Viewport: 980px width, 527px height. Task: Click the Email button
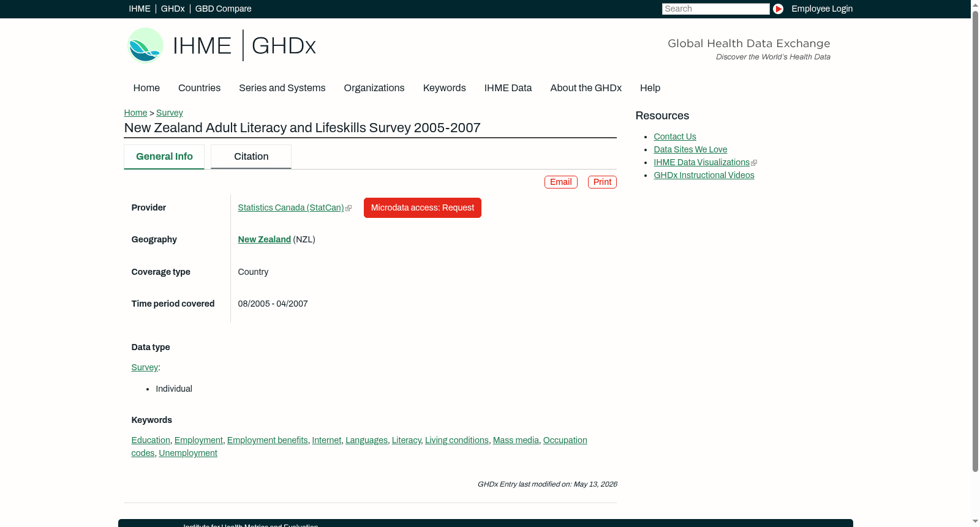click(561, 182)
